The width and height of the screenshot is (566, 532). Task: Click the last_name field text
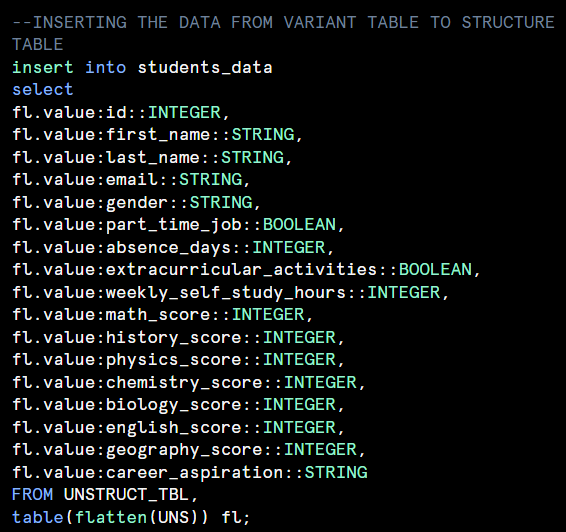pos(153,157)
